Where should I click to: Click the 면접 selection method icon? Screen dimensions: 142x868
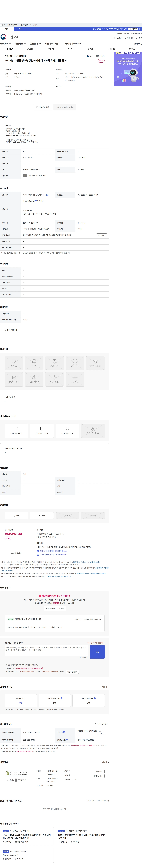[42, 516]
